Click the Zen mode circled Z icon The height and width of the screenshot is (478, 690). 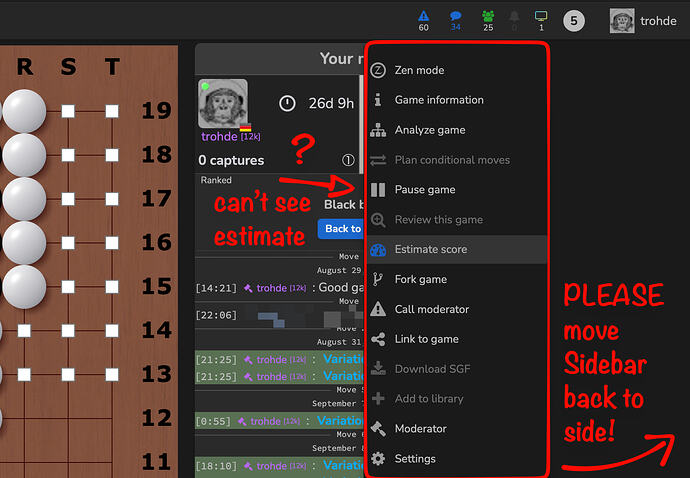[378, 70]
